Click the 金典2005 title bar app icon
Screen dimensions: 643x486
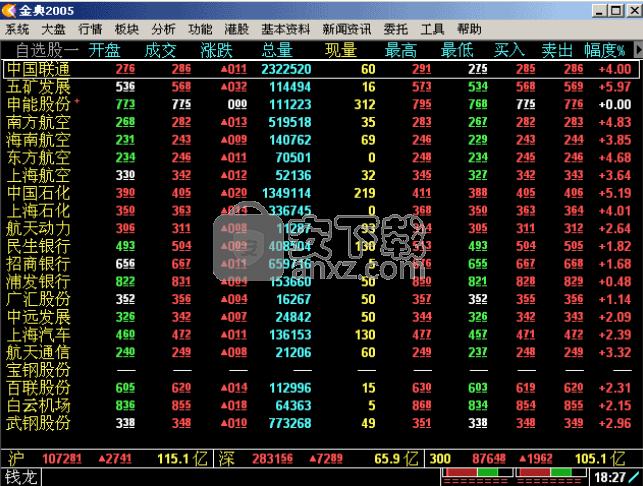point(9,10)
